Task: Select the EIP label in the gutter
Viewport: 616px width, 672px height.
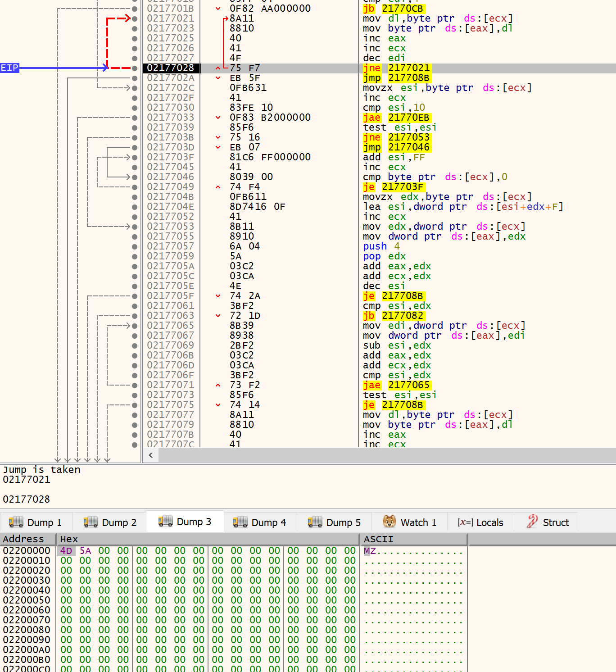Action: click(x=9, y=68)
